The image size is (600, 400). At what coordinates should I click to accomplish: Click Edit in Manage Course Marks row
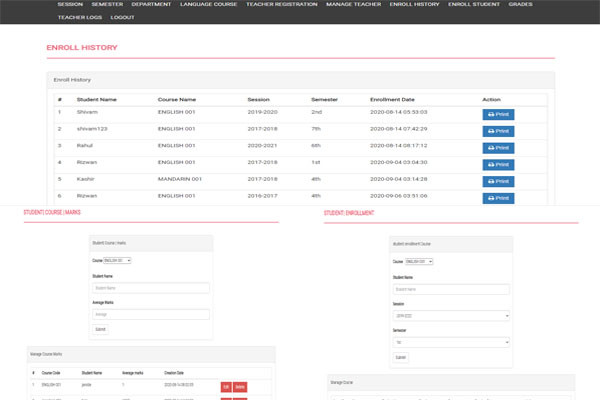point(226,386)
